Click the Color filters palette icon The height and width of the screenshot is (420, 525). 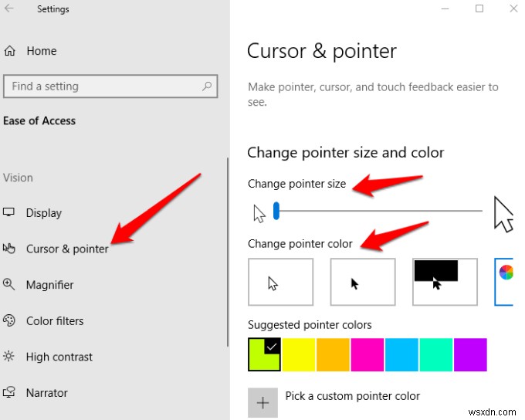point(9,320)
